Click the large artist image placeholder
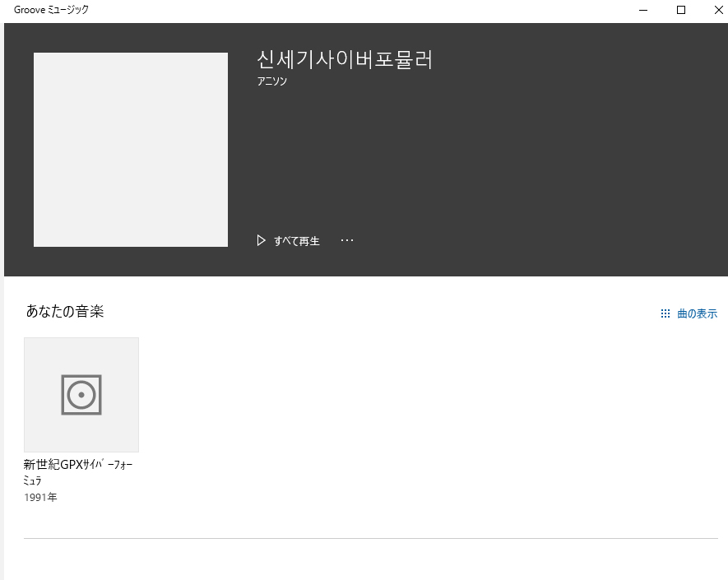728x580 pixels. pos(131,150)
